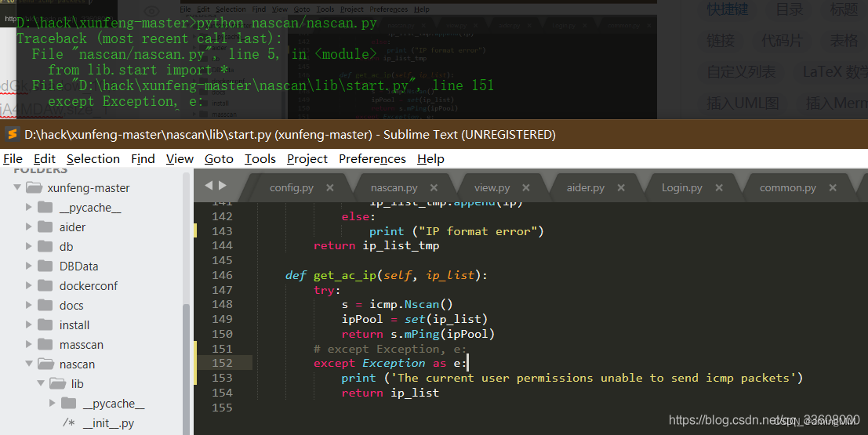Open the Preferences menu
Image resolution: width=868 pixels, height=435 pixels.
[x=372, y=159]
